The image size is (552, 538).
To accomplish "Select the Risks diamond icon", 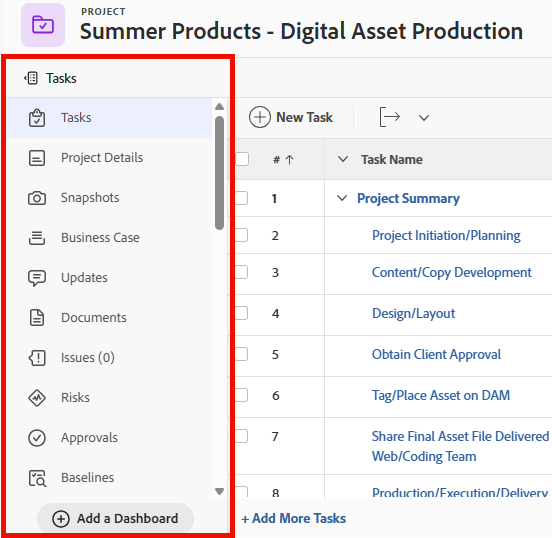I will (x=37, y=398).
